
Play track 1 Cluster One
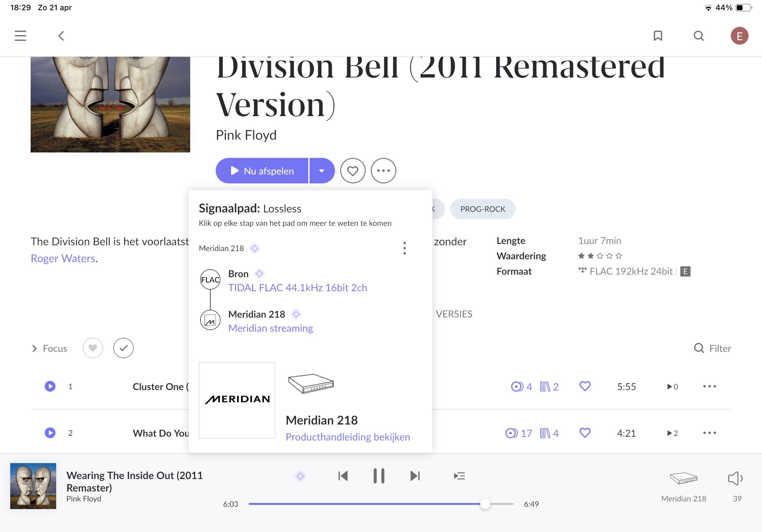pyautogui.click(x=50, y=386)
